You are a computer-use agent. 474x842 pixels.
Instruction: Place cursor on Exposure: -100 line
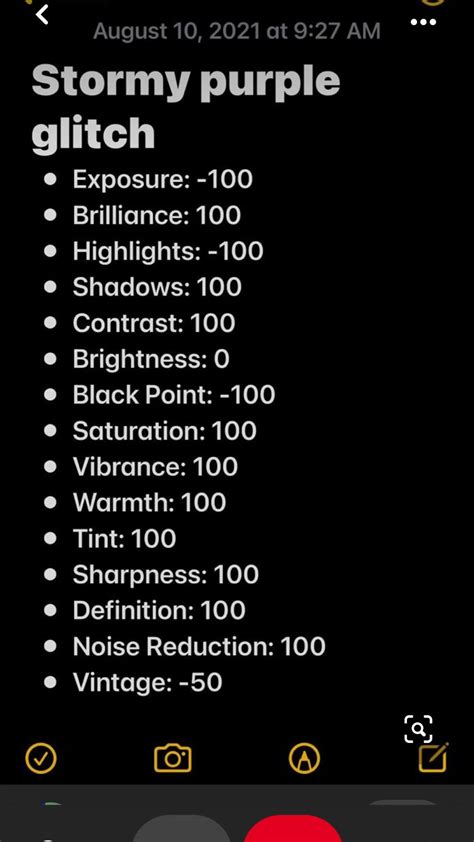[163, 179]
